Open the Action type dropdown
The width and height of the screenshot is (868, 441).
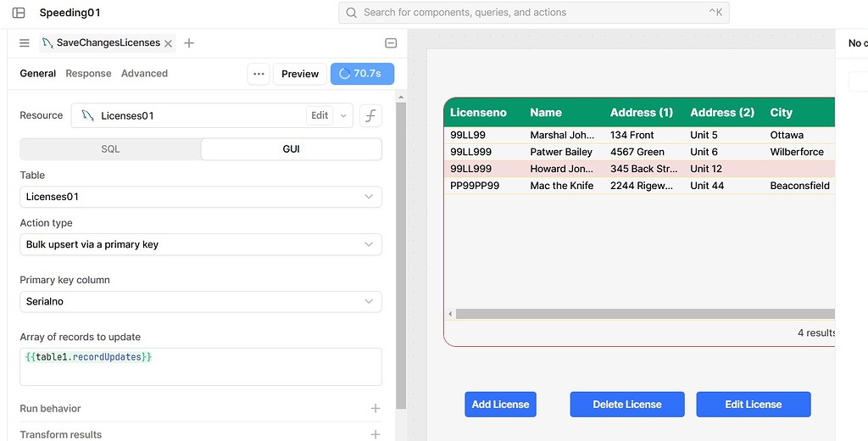tap(200, 244)
